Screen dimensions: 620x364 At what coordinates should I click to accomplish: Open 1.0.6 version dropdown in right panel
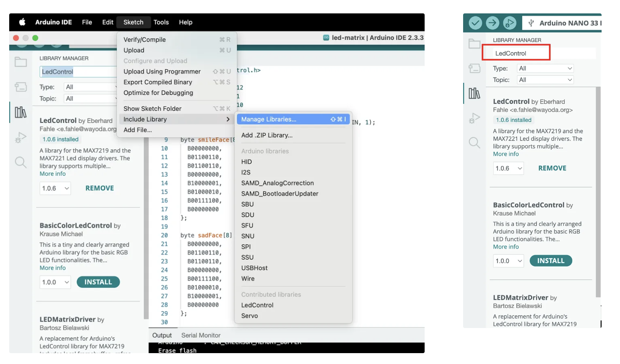[x=508, y=168]
